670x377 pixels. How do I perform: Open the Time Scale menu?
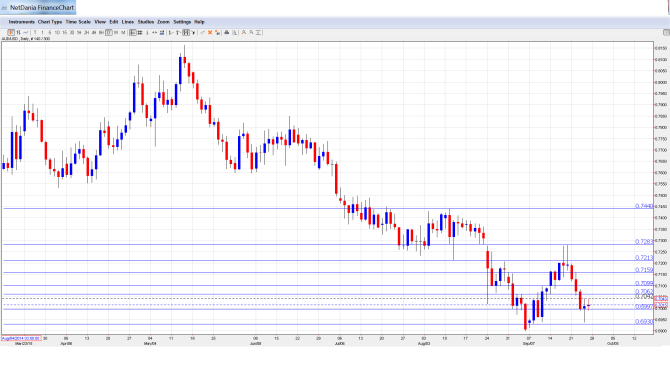pos(78,22)
